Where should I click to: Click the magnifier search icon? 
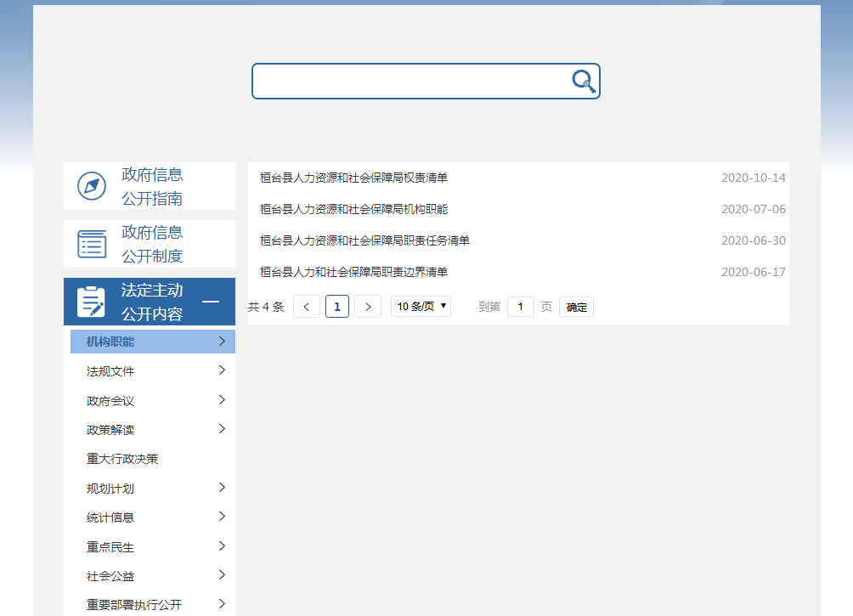click(x=584, y=81)
